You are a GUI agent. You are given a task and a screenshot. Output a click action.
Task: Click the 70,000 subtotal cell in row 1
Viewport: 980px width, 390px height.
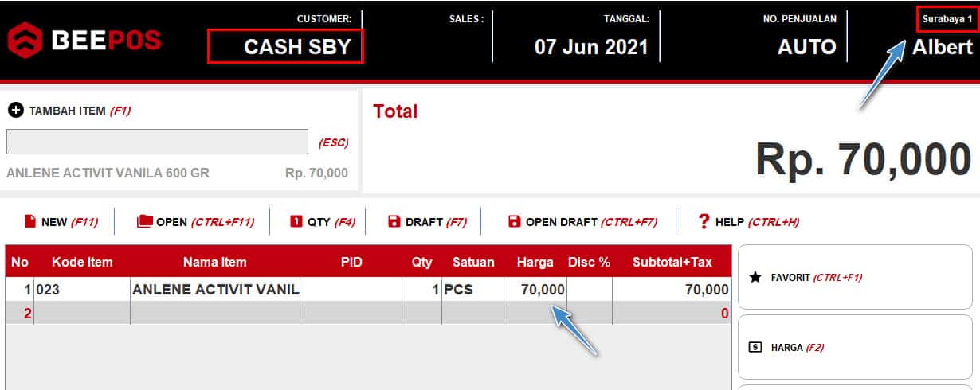[x=672, y=290]
